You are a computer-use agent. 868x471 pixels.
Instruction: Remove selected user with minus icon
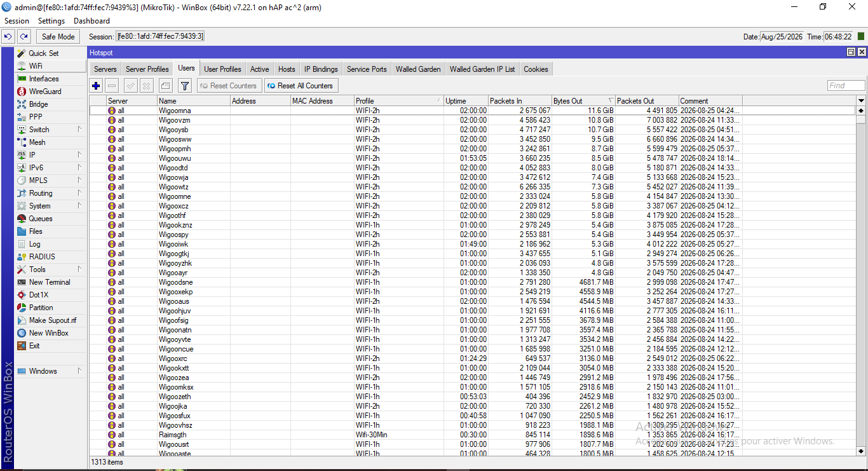tap(112, 86)
